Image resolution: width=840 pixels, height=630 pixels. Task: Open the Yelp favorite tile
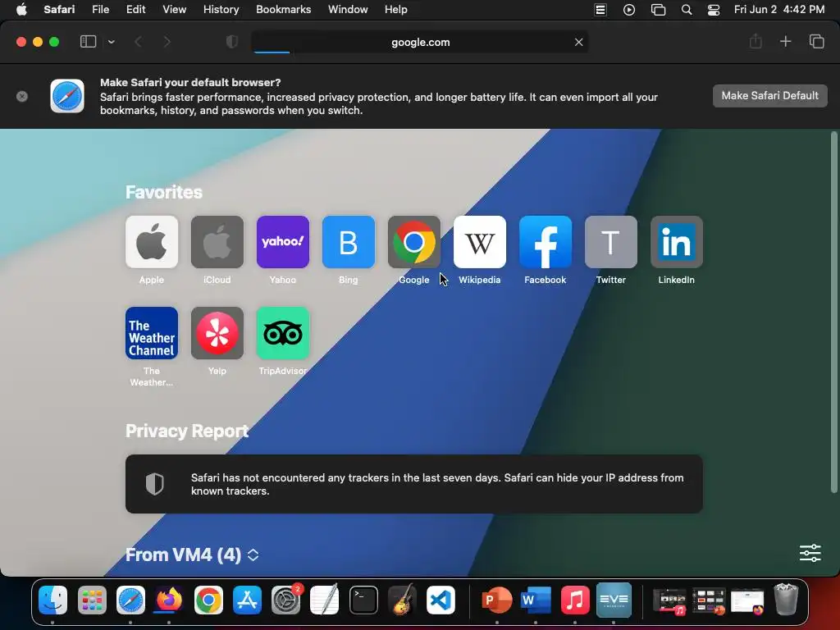click(217, 333)
